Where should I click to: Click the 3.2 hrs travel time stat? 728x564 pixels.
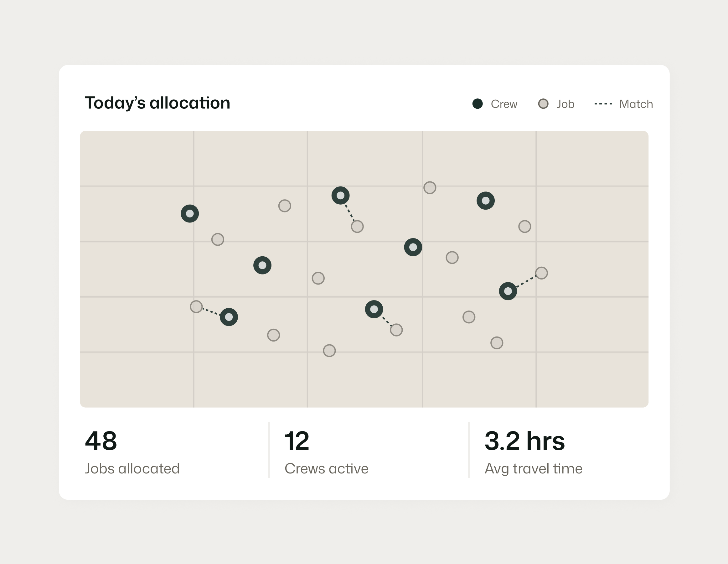[x=524, y=441]
